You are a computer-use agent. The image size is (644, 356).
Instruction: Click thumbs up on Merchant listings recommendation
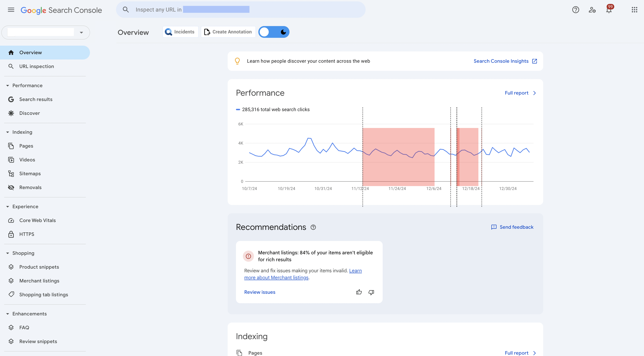tap(359, 292)
